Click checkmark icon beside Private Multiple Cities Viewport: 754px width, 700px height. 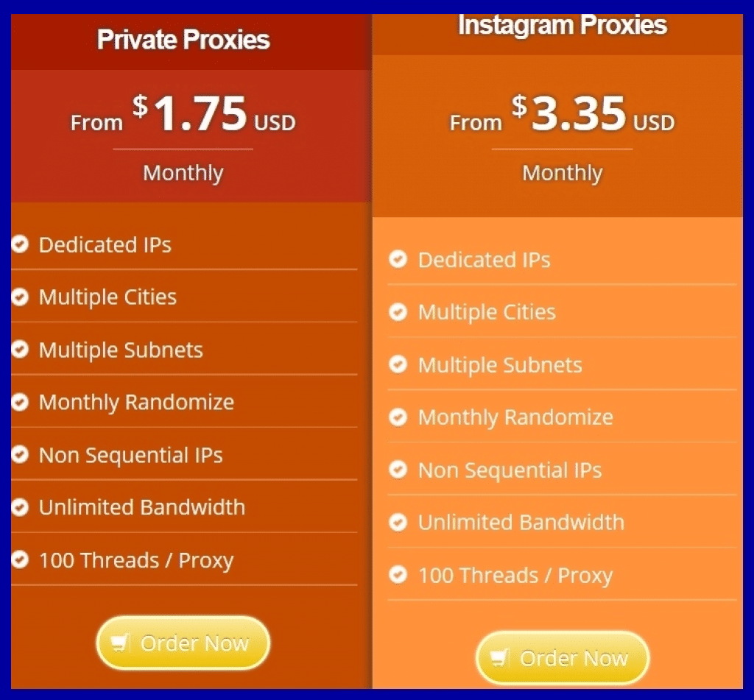click(x=20, y=297)
